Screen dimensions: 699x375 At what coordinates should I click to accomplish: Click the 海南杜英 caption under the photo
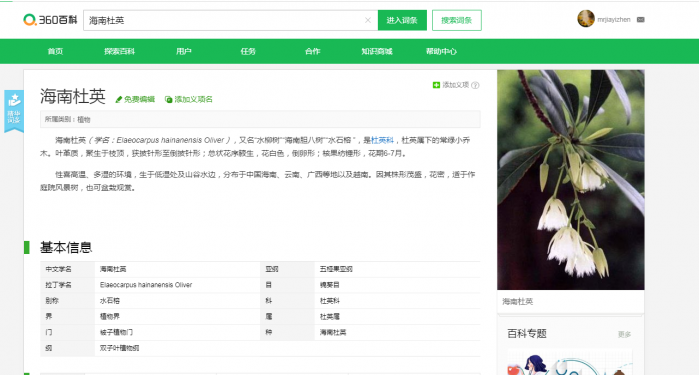pyautogui.click(x=518, y=301)
